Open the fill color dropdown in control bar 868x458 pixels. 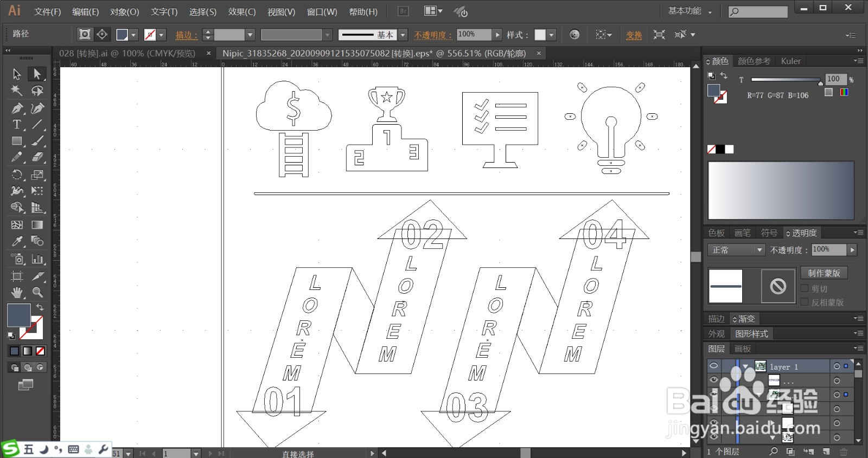click(133, 35)
